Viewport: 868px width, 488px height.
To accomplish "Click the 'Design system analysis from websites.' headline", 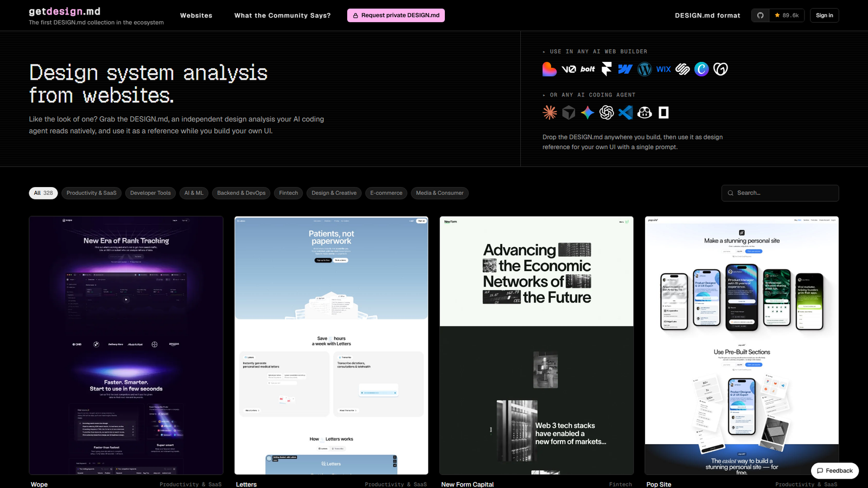I will [148, 84].
